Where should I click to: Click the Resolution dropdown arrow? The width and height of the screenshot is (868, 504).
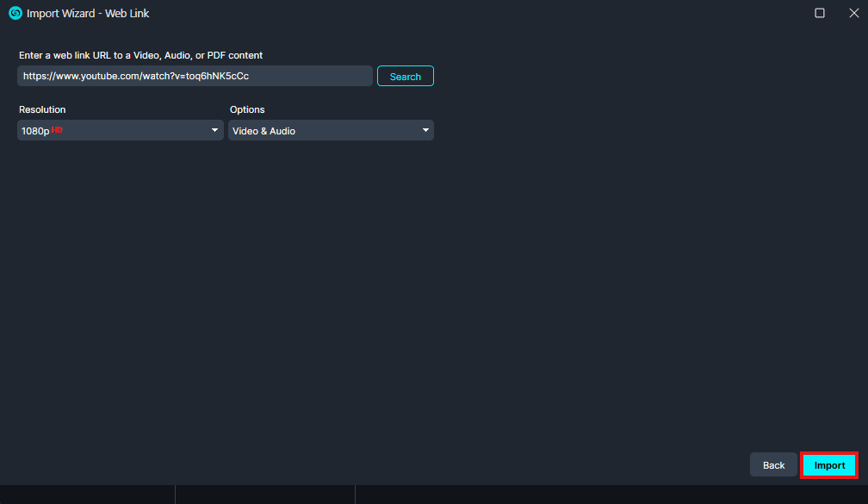pyautogui.click(x=214, y=130)
